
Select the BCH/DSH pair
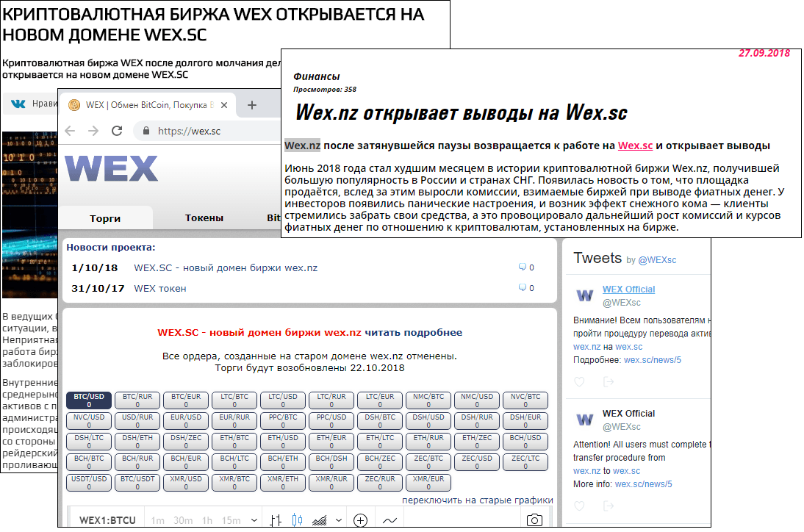[331, 461]
